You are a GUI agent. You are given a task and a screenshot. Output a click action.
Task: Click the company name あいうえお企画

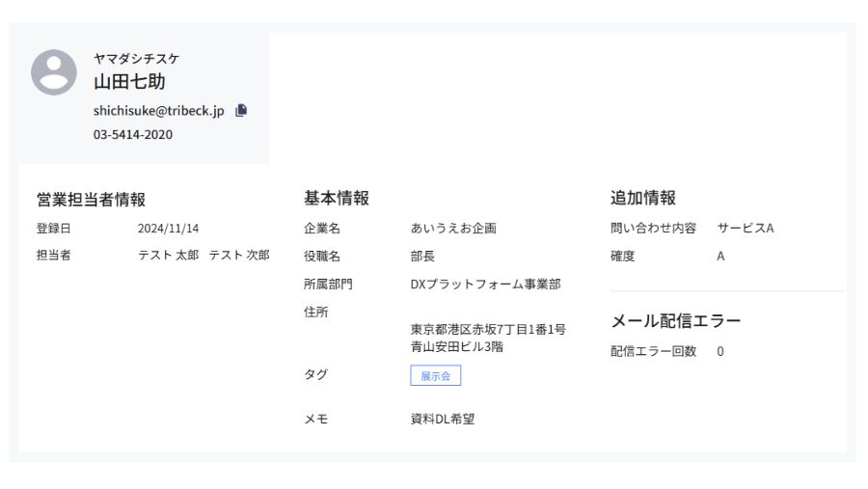(x=453, y=229)
